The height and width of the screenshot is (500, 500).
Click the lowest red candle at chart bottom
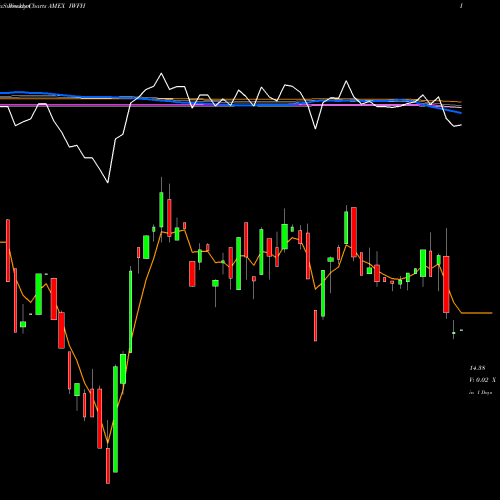108,466
